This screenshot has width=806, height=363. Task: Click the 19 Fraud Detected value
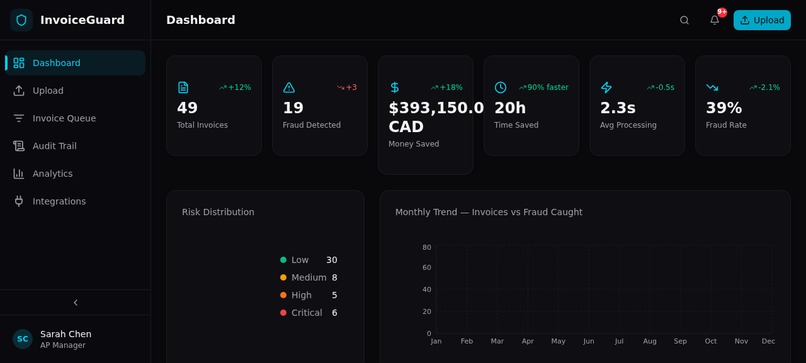293,108
